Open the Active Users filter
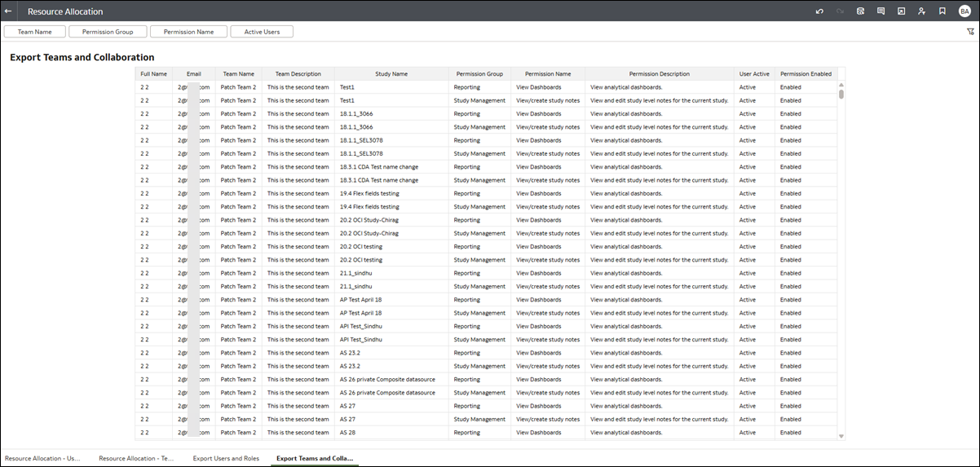 coord(262,32)
